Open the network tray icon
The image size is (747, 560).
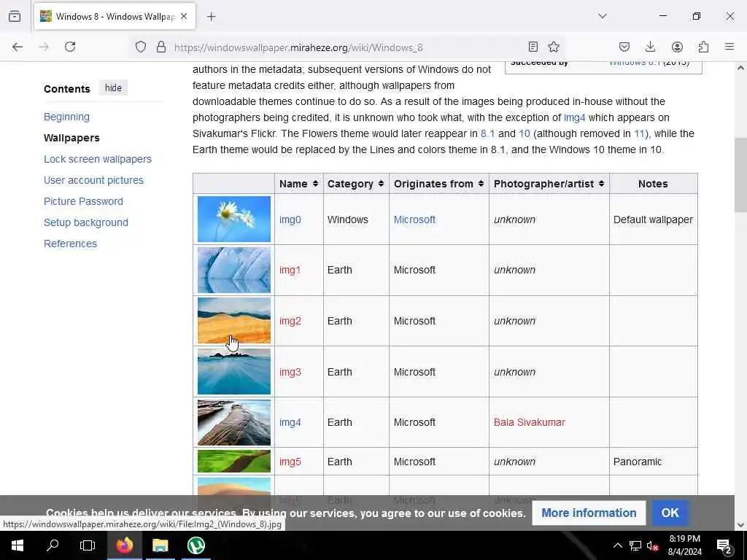[635, 545]
